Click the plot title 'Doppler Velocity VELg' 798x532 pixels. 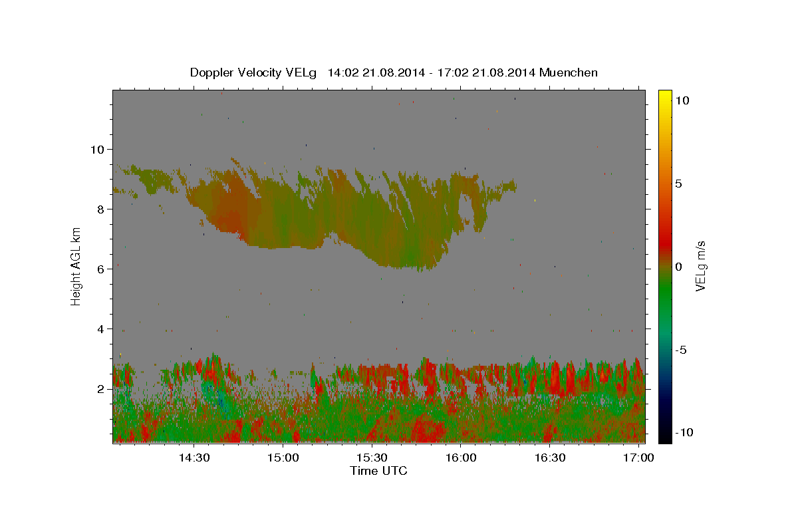(254, 72)
